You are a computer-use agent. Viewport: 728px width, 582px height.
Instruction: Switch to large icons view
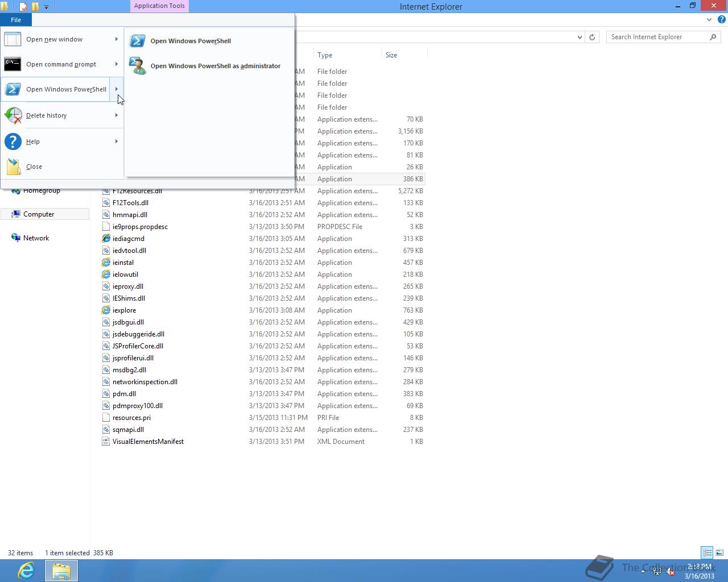point(719,552)
